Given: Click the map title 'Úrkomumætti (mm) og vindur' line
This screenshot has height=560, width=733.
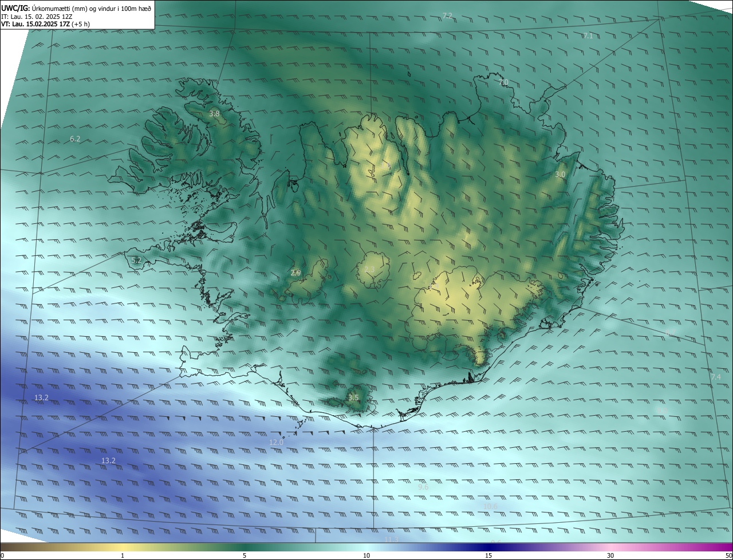Looking at the screenshot, I should 77,8.
